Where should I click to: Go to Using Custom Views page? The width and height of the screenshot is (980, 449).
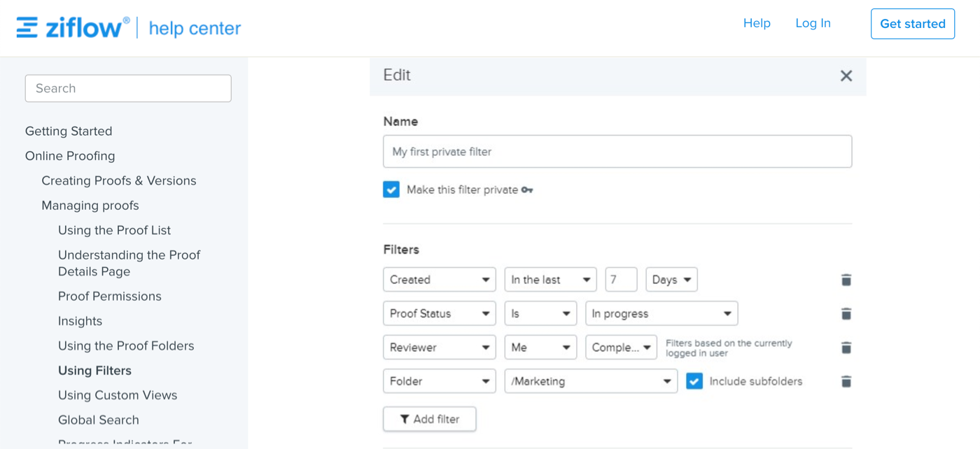[118, 395]
